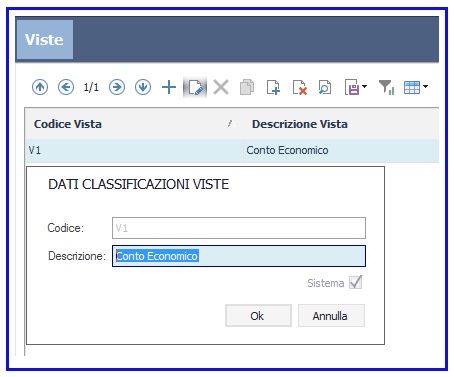Click the copy documents icon

[x=247, y=87]
